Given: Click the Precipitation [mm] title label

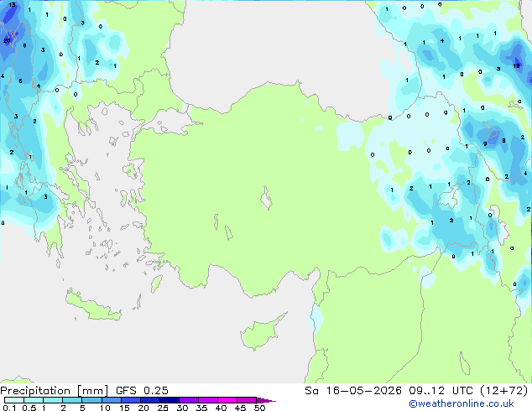Looking at the screenshot, I should (55, 391).
